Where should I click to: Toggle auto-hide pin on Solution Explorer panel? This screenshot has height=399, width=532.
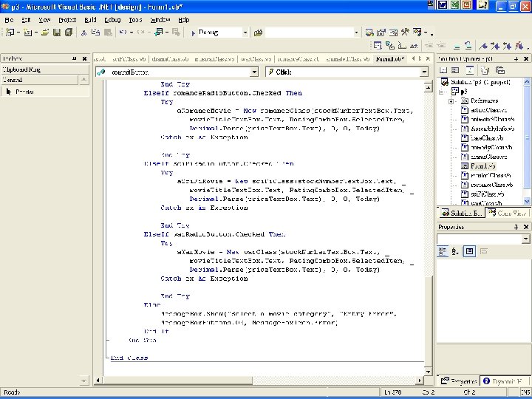coord(515,58)
